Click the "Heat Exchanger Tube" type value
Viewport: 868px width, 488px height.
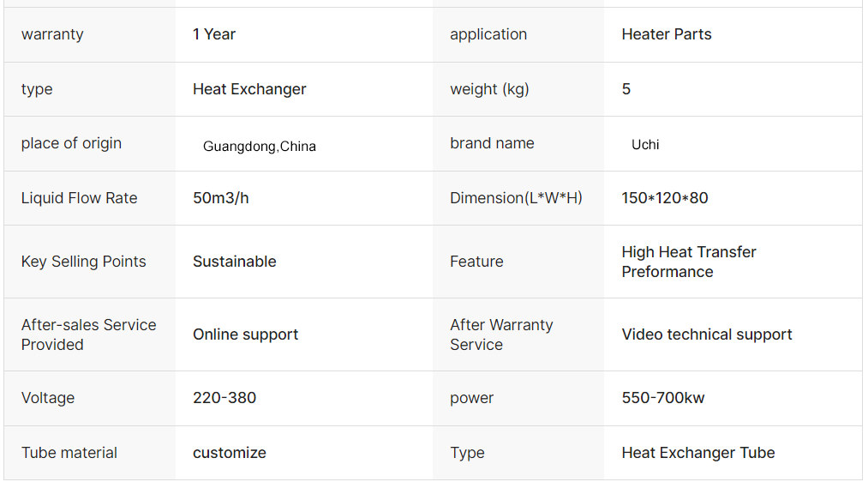point(698,453)
